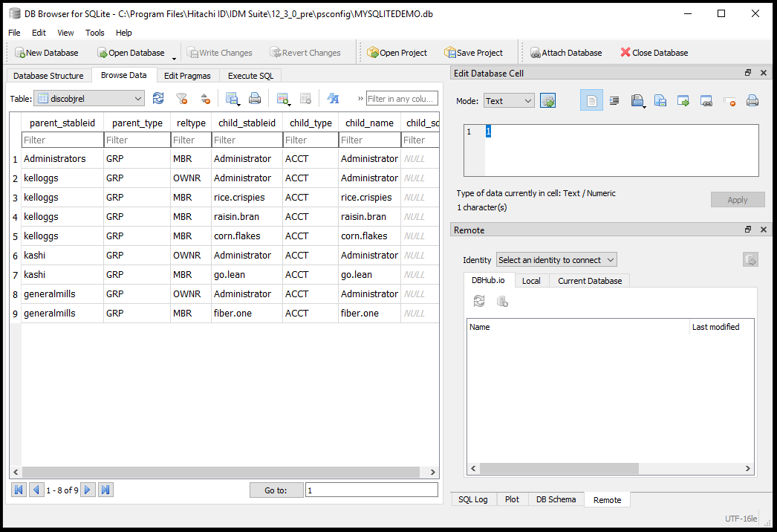Toggle the text document view in cell editor

(591, 101)
